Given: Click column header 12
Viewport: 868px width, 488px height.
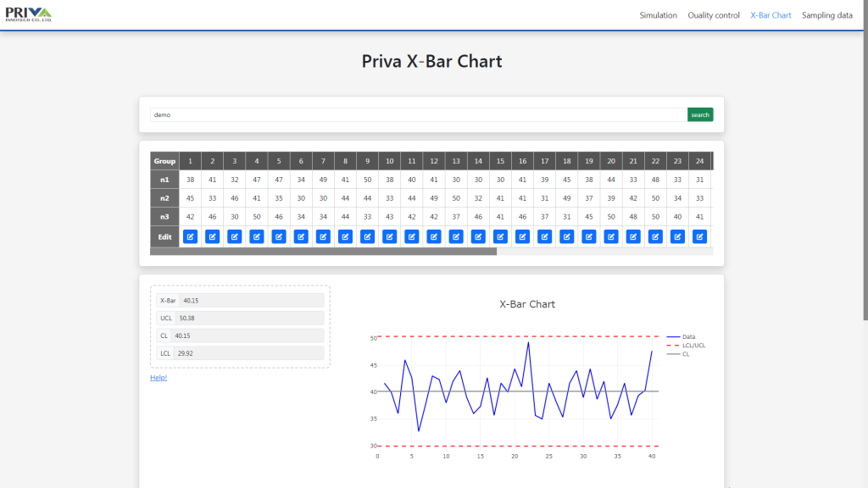Looking at the screenshot, I should pos(433,161).
